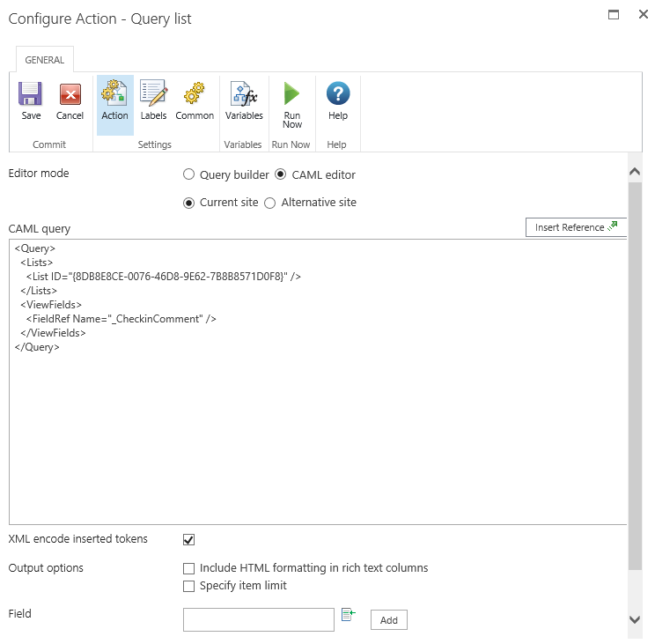Open the workflow Variables dialog
The width and height of the screenshot is (655, 644).
click(x=244, y=100)
